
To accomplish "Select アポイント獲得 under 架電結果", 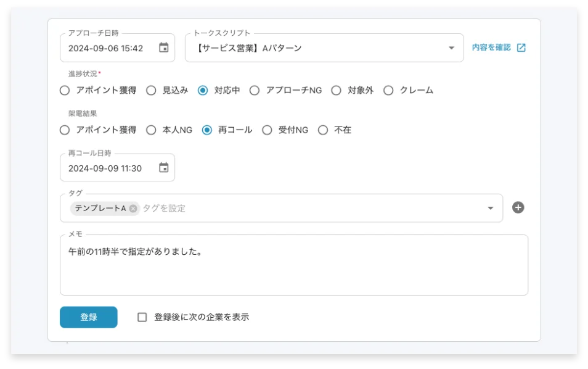I will point(65,130).
